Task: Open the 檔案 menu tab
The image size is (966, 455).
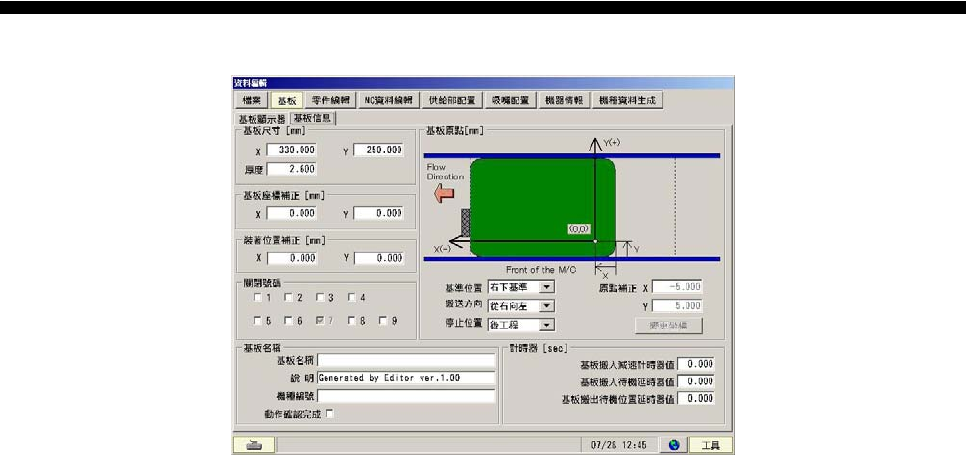Action: tap(251, 100)
